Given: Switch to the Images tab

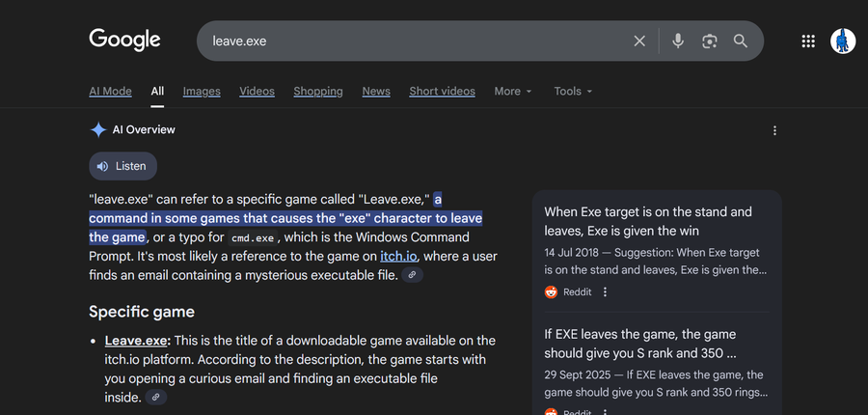Looking at the screenshot, I should [202, 91].
